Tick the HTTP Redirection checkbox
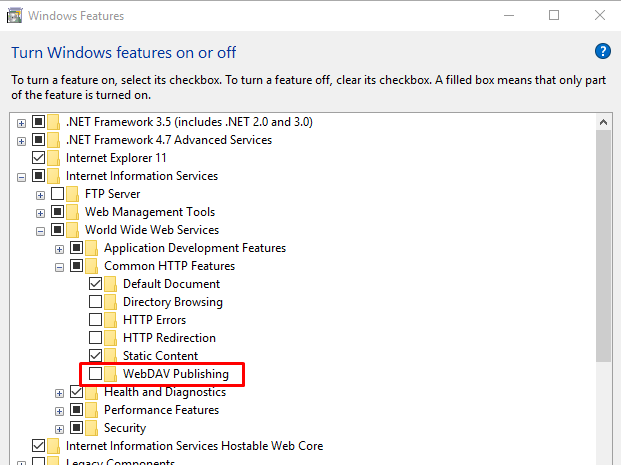Screen dimensions: 621x465 [x=95, y=337]
